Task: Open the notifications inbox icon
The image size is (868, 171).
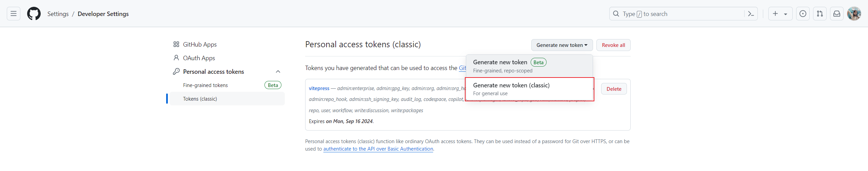Action: (x=837, y=14)
